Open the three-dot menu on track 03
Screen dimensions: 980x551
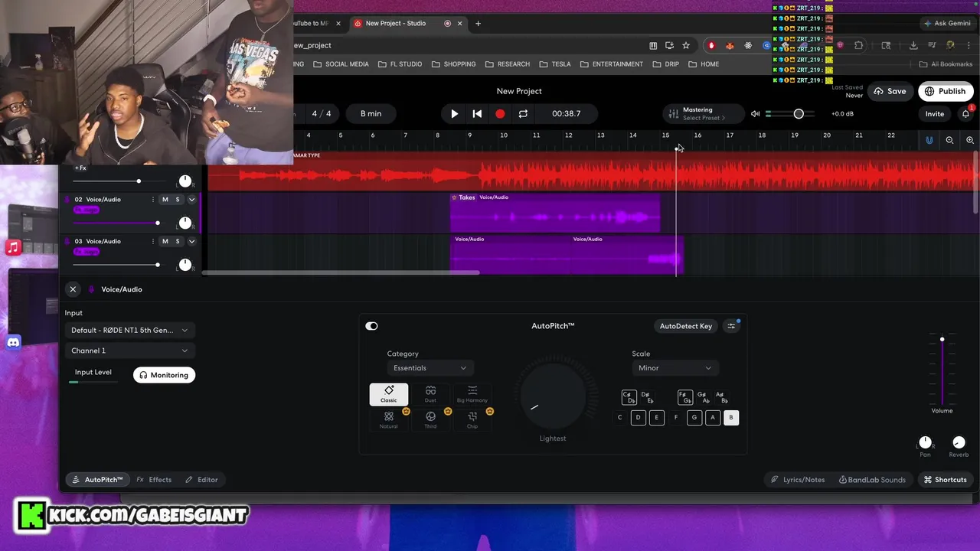tap(152, 241)
